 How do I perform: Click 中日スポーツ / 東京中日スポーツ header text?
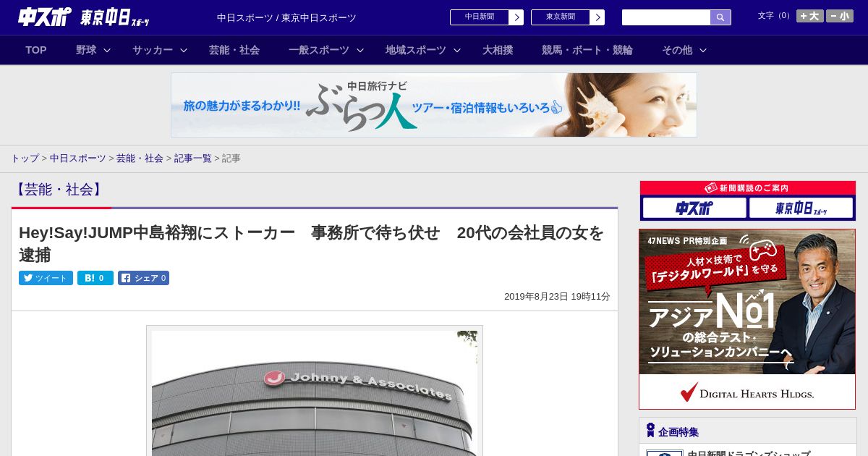[286, 18]
